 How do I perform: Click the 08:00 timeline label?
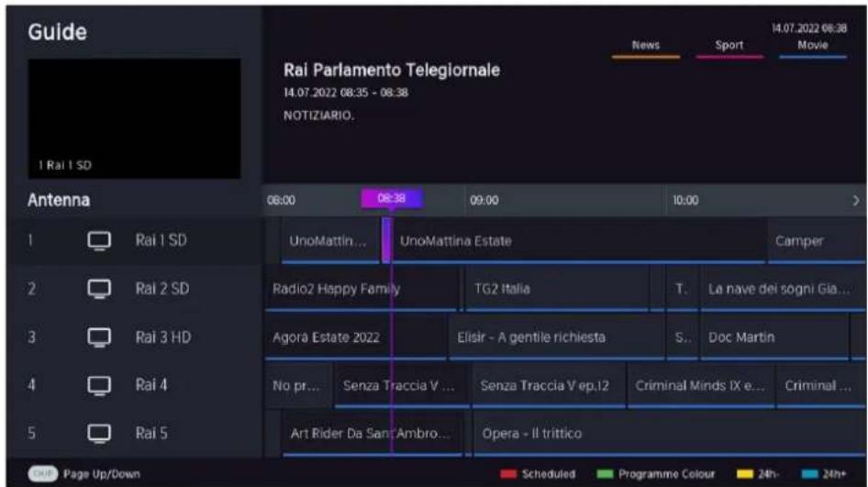click(281, 200)
